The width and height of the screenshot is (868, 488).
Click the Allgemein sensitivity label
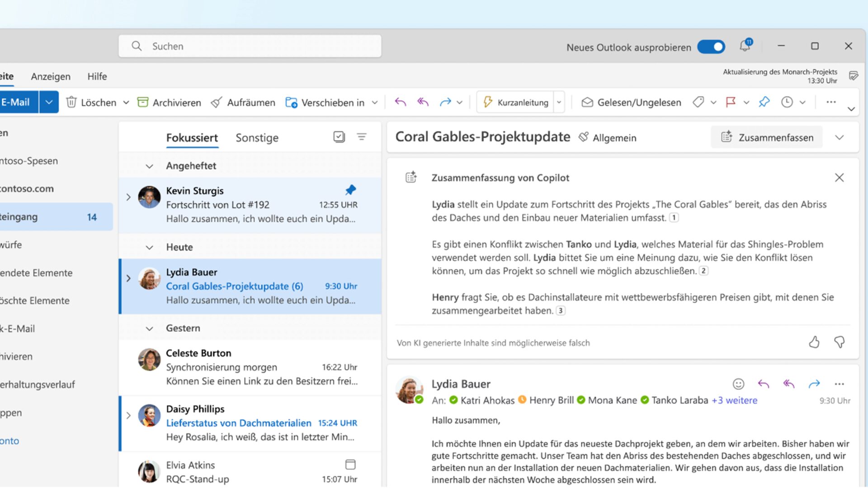(608, 137)
